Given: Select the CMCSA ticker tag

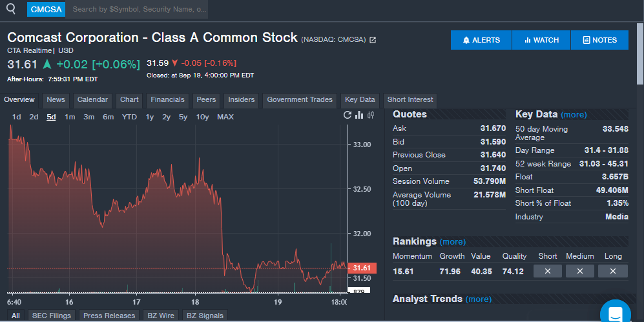Looking at the screenshot, I should (x=46, y=9).
